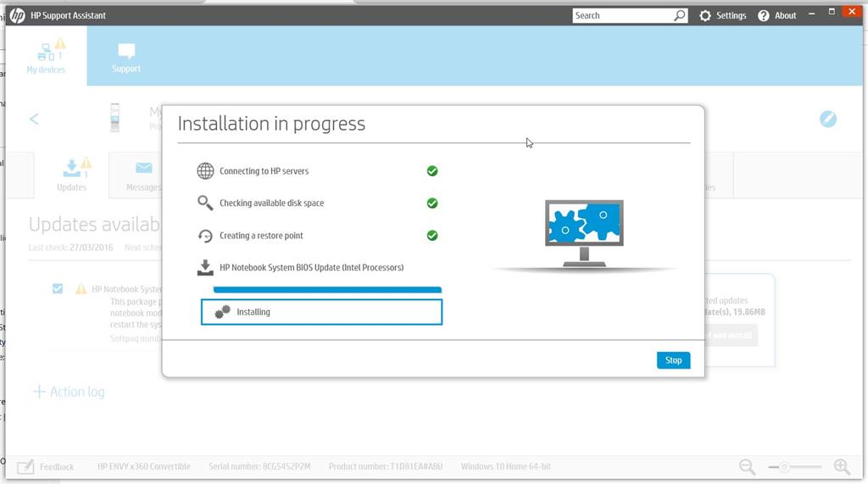868x484 pixels.
Task: Click the notebook device thumbnail
Action: tap(114, 117)
